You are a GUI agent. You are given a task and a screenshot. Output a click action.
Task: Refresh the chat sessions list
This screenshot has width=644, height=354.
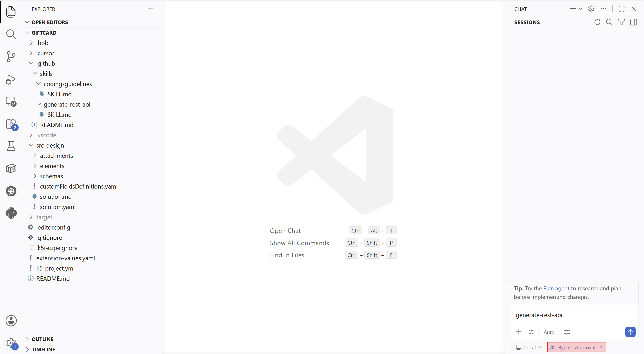pos(597,22)
